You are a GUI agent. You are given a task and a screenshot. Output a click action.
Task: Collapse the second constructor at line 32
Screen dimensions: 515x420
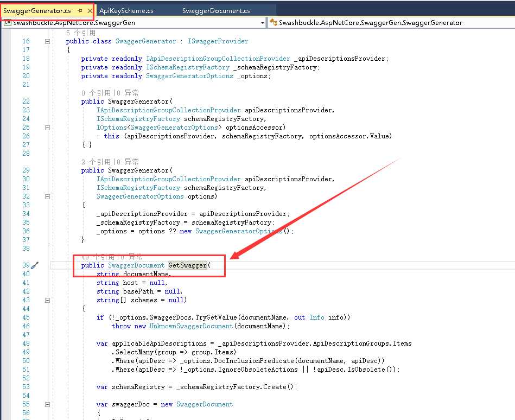47,196
